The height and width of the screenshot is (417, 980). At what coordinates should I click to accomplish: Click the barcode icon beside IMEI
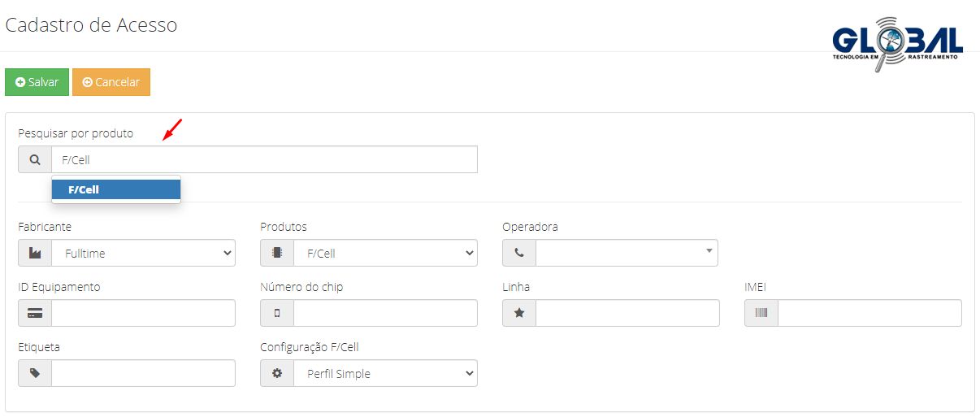(761, 313)
